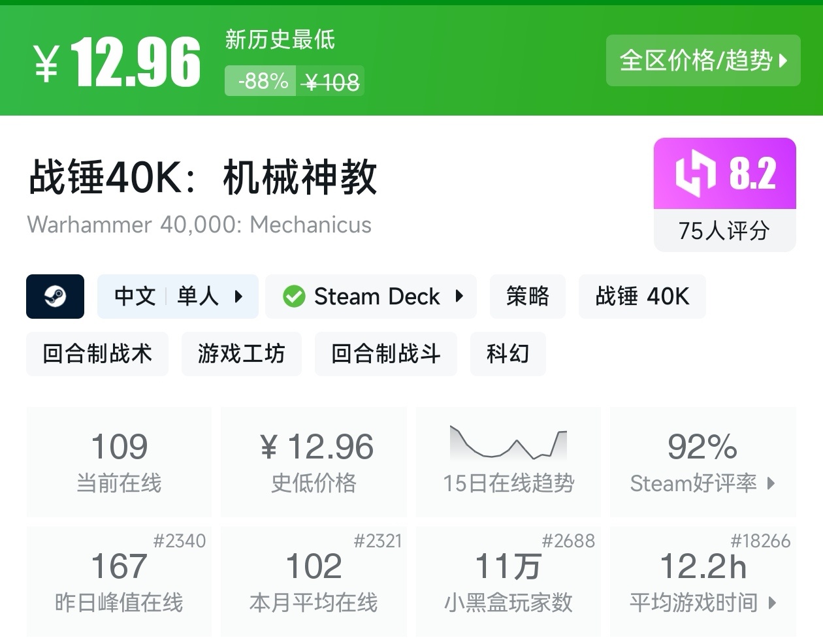Tap the #2340 ranking label
Viewport: 823px width, 644px height.
point(180,541)
